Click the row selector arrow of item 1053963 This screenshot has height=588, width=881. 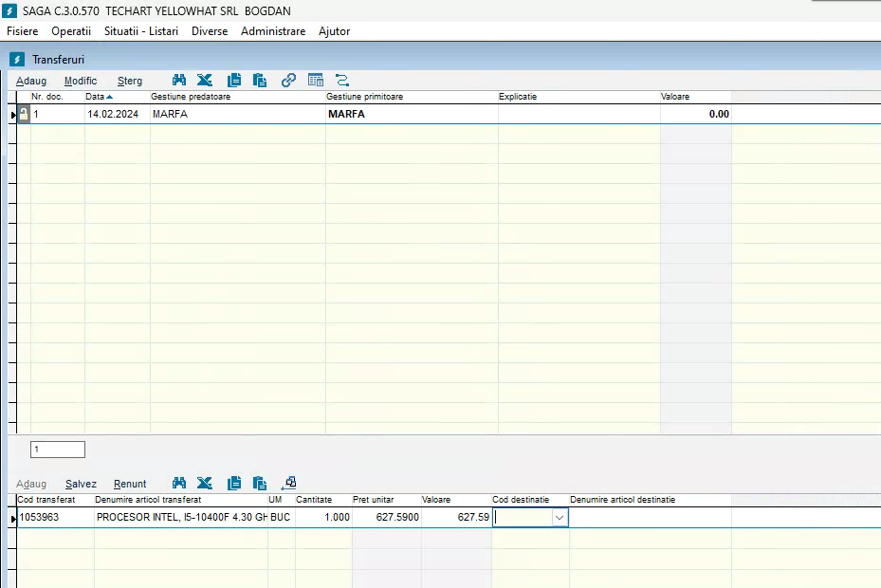pyautogui.click(x=13, y=518)
